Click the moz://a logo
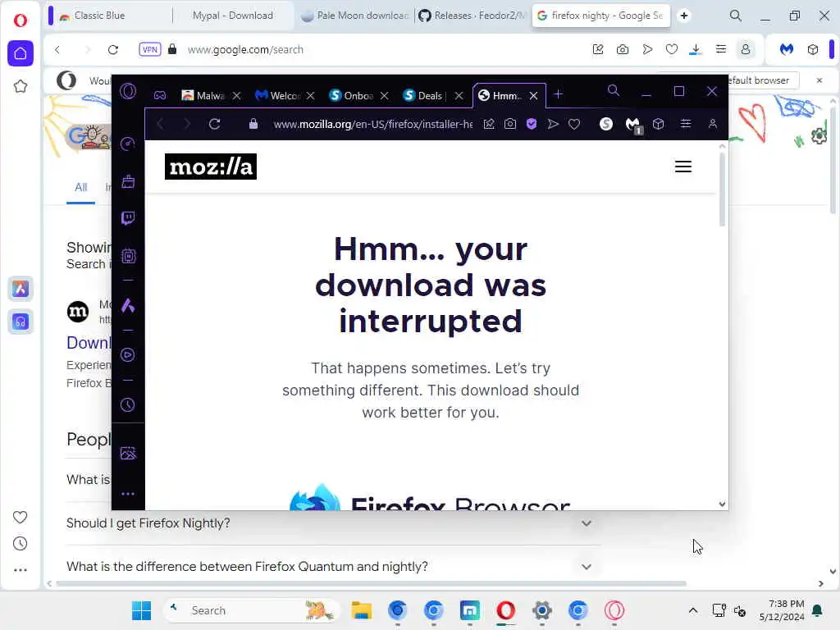The width and height of the screenshot is (840, 630). point(211,167)
